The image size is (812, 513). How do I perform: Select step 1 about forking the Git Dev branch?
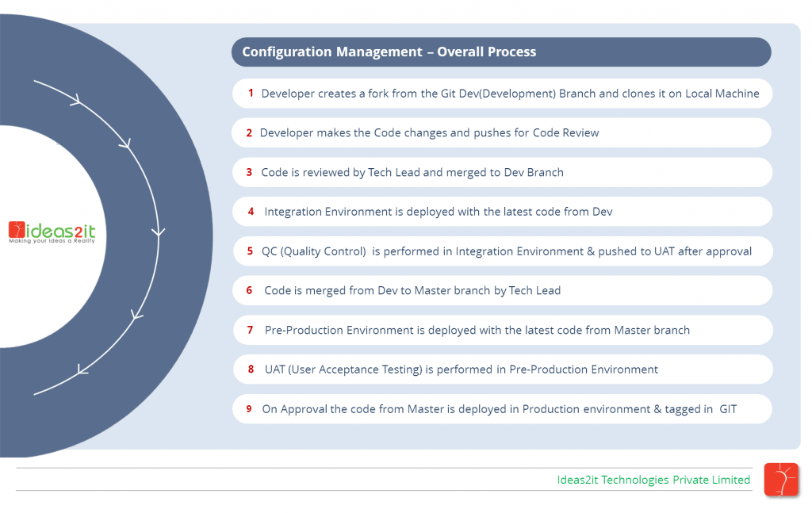pos(503,93)
